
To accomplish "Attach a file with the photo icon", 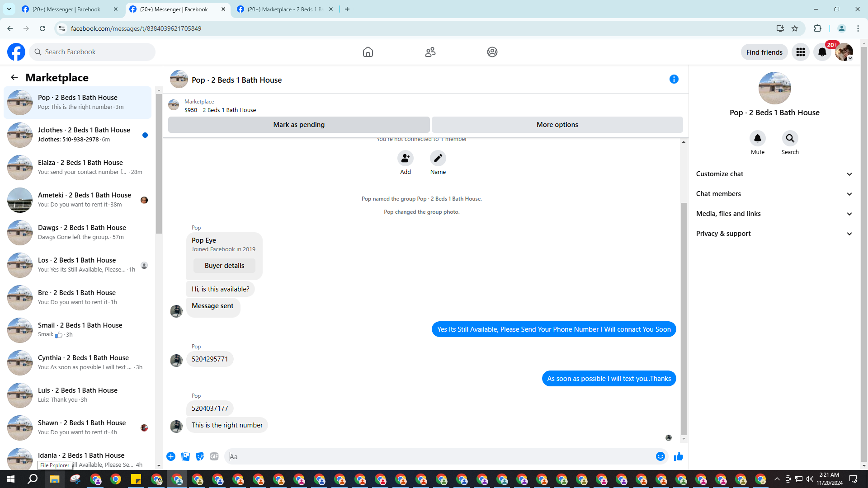I will click(x=185, y=456).
